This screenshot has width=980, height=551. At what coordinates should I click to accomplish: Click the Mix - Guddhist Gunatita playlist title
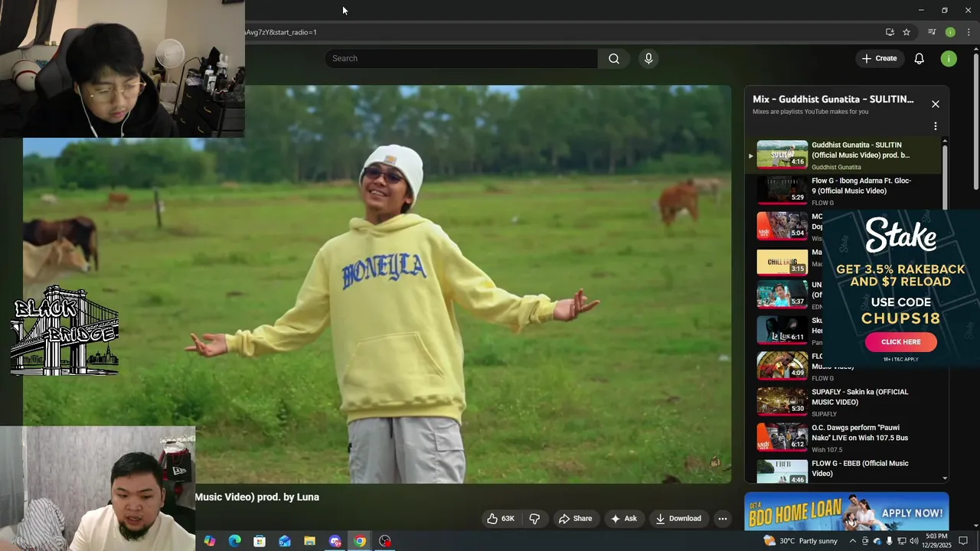833,99
